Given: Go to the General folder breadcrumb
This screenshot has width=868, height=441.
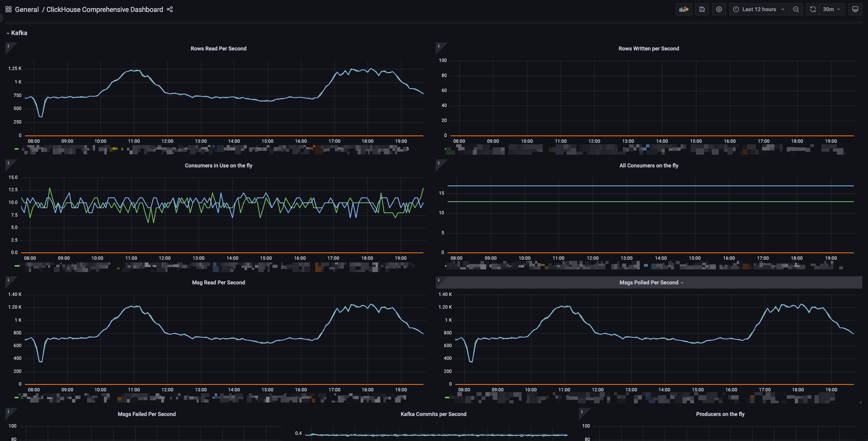Looking at the screenshot, I should (27, 9).
